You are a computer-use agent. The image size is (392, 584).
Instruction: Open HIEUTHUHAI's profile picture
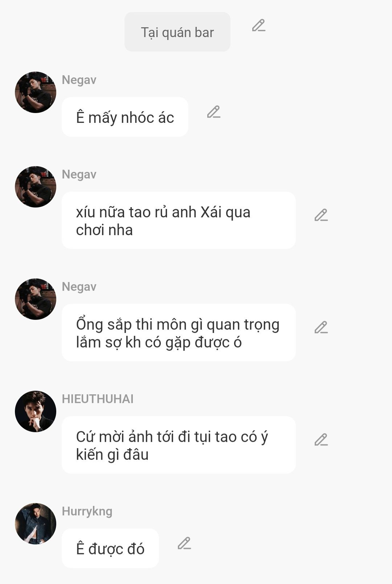point(36,411)
